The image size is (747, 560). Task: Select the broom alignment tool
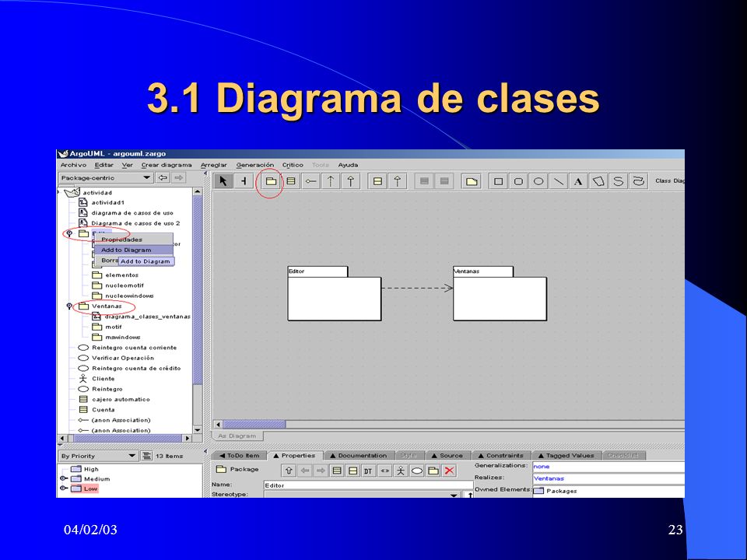coord(244,181)
